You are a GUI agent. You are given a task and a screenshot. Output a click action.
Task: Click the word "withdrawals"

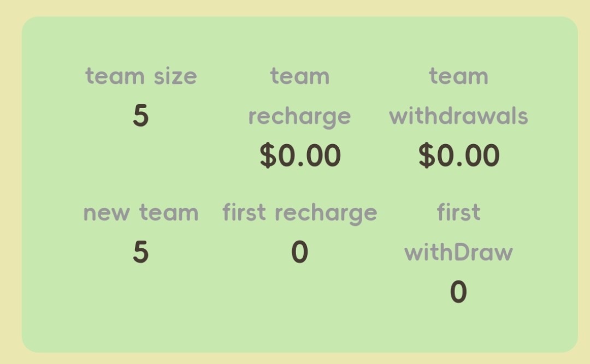coord(458,116)
